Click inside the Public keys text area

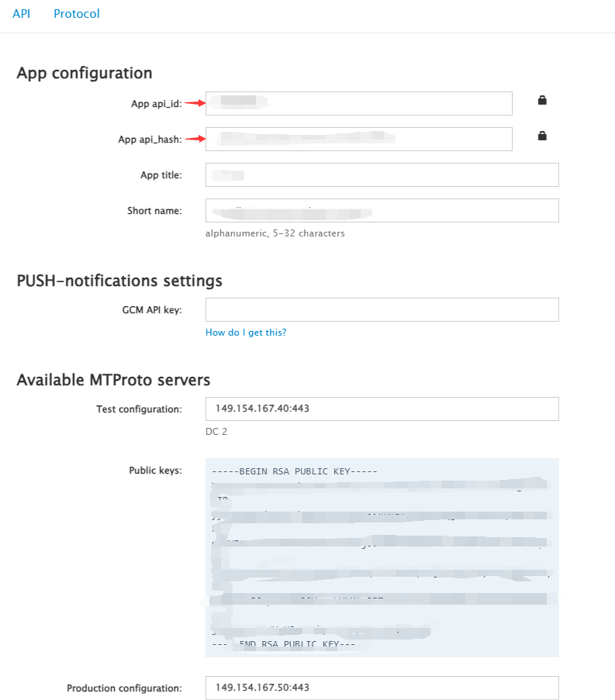click(382, 557)
